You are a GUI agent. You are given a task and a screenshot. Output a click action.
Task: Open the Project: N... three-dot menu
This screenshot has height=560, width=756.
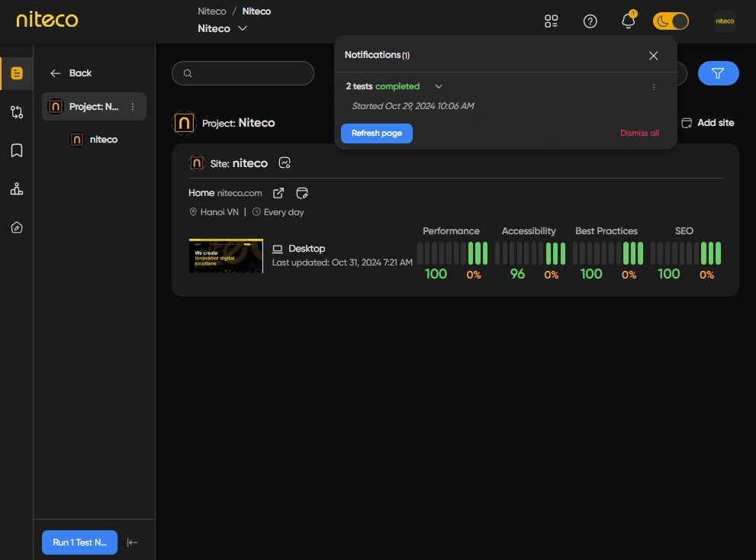tap(133, 107)
